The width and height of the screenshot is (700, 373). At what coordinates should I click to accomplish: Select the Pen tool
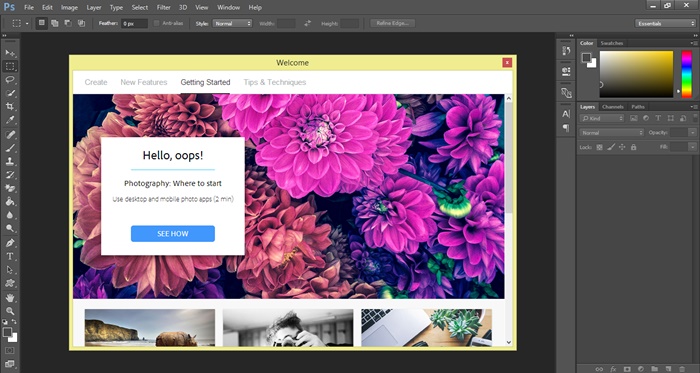[10, 243]
